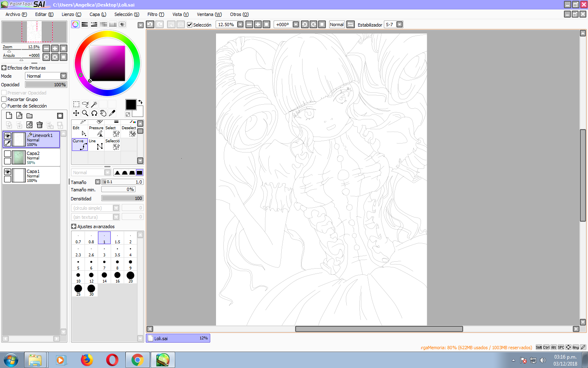
Task: Expand the Ajustes avanzados section
Action: pyautogui.click(x=73, y=227)
